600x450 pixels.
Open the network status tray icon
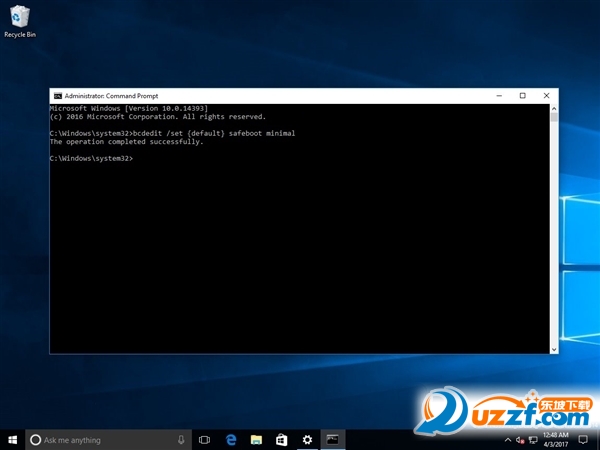coord(533,440)
